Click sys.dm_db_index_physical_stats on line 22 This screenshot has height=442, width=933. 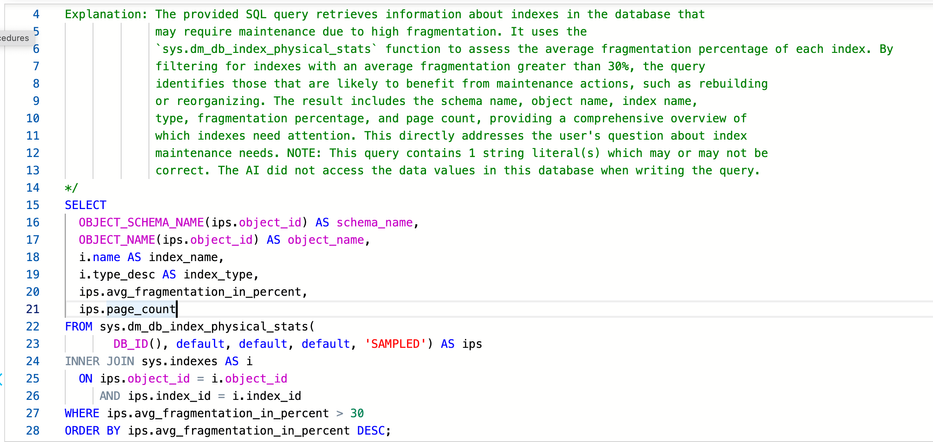pyautogui.click(x=204, y=326)
